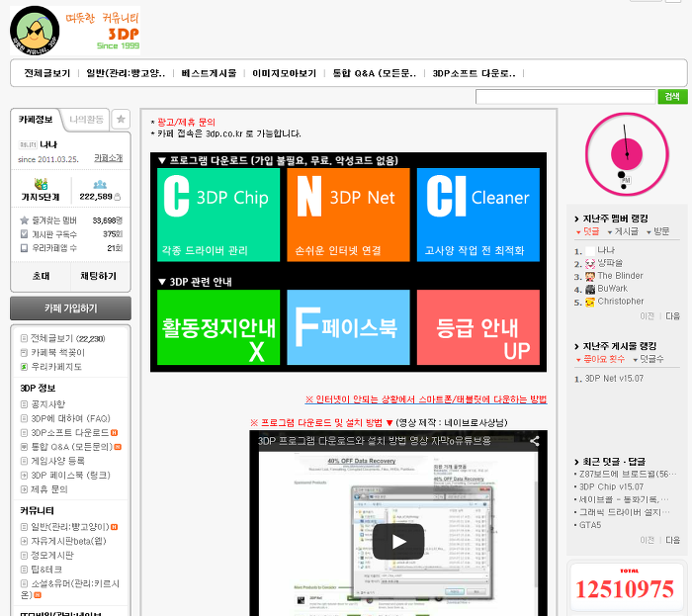
Task: Click the favorite star tab icon
Action: [121, 119]
